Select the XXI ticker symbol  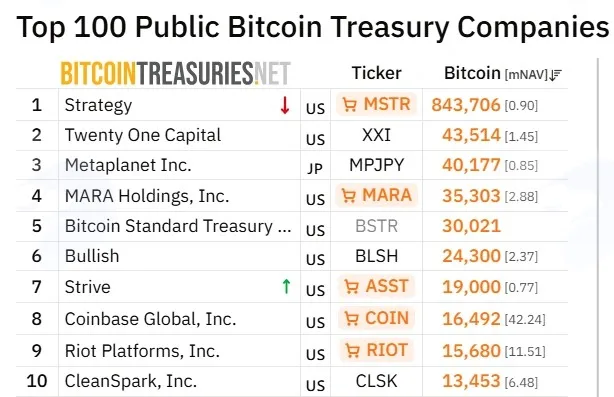376,135
